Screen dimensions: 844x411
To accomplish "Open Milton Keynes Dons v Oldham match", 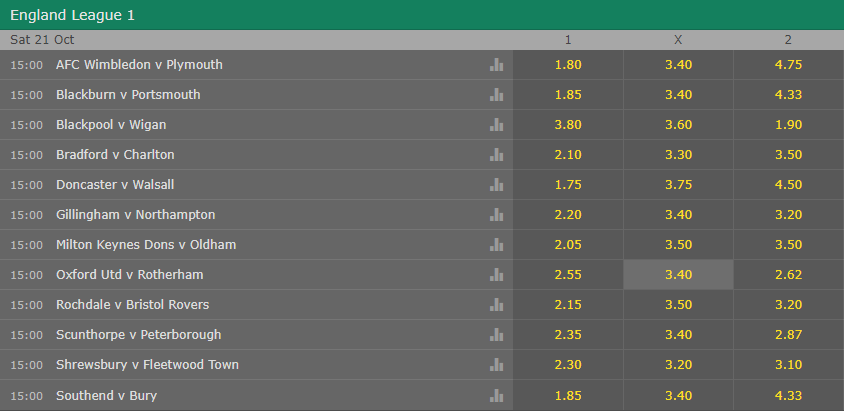I will (x=146, y=245).
